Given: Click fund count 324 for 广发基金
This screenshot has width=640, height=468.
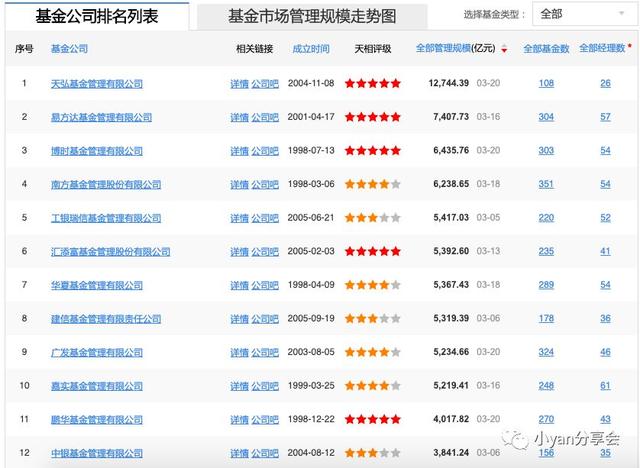Looking at the screenshot, I should tap(546, 352).
